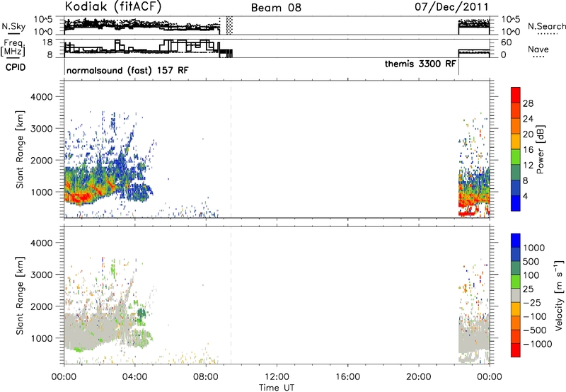
Task: Click the "1000" Velocity colorbar tick label
Action: tap(534, 248)
